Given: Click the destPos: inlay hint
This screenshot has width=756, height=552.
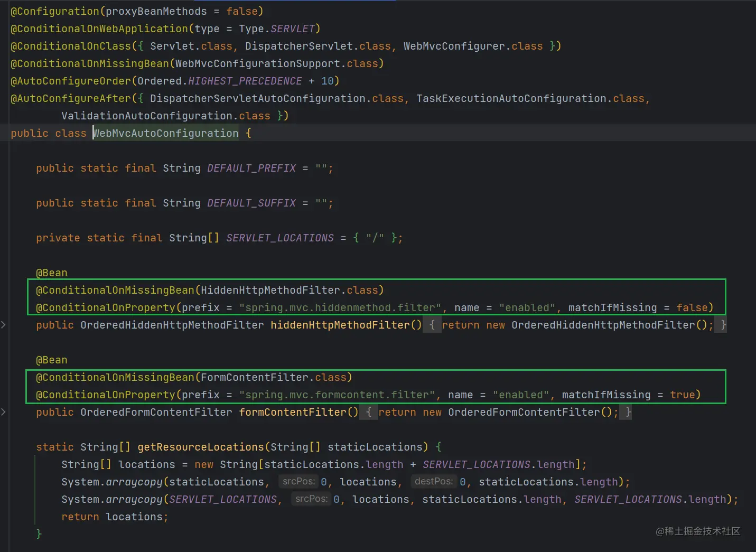Looking at the screenshot, I should pyautogui.click(x=434, y=482).
